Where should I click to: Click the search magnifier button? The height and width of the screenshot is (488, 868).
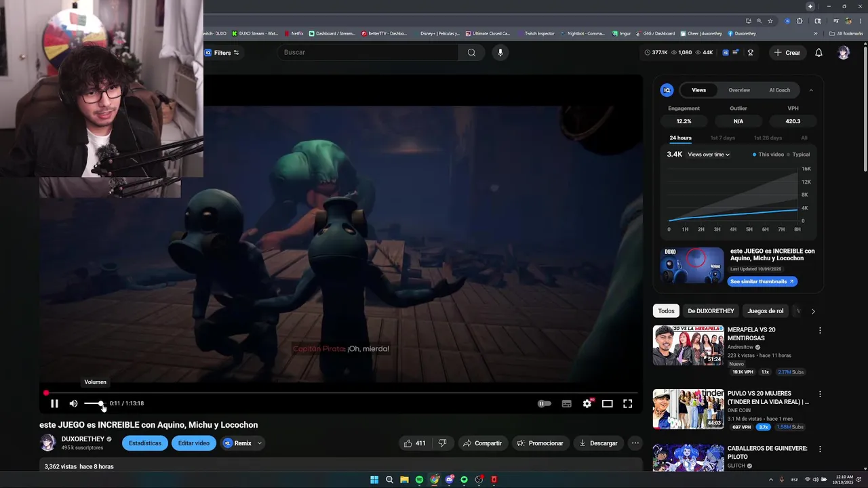pos(471,52)
